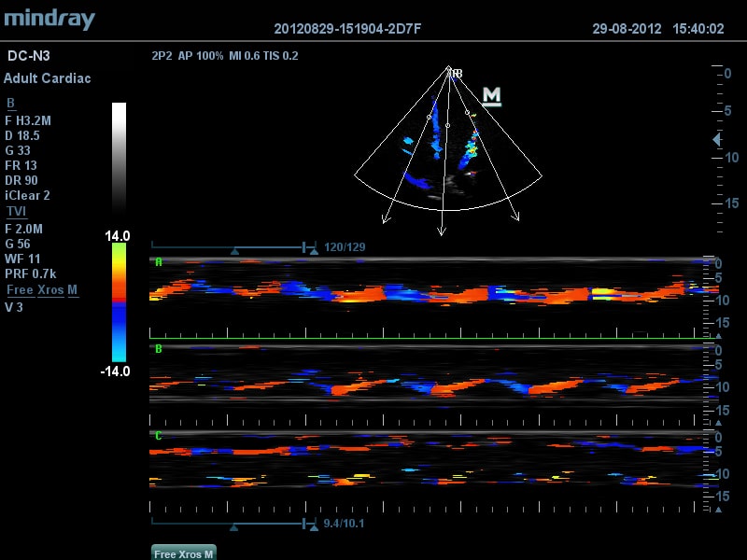
Task: Click the green C trace label
Action: point(158,436)
